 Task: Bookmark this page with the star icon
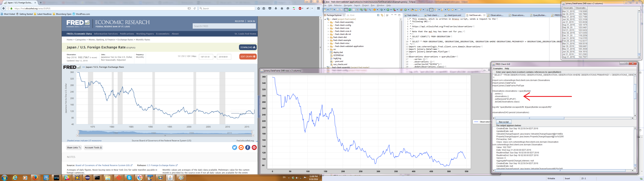coord(258,8)
